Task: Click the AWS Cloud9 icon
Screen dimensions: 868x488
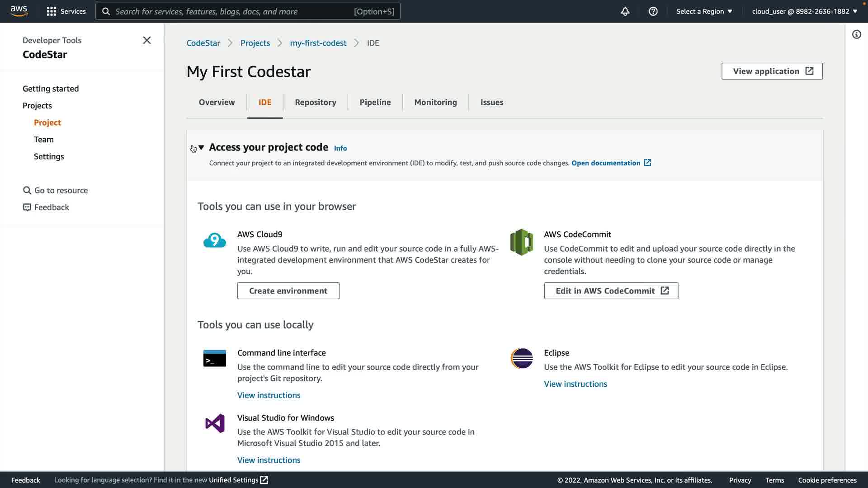Action: [214, 240]
